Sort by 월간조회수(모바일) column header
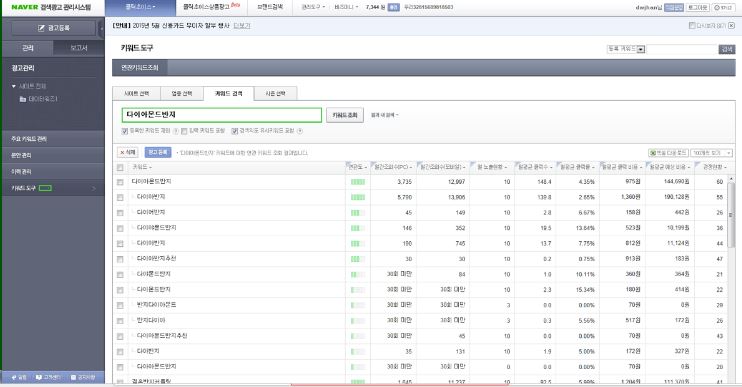Viewport: 742px width, 387px height. tap(443, 167)
